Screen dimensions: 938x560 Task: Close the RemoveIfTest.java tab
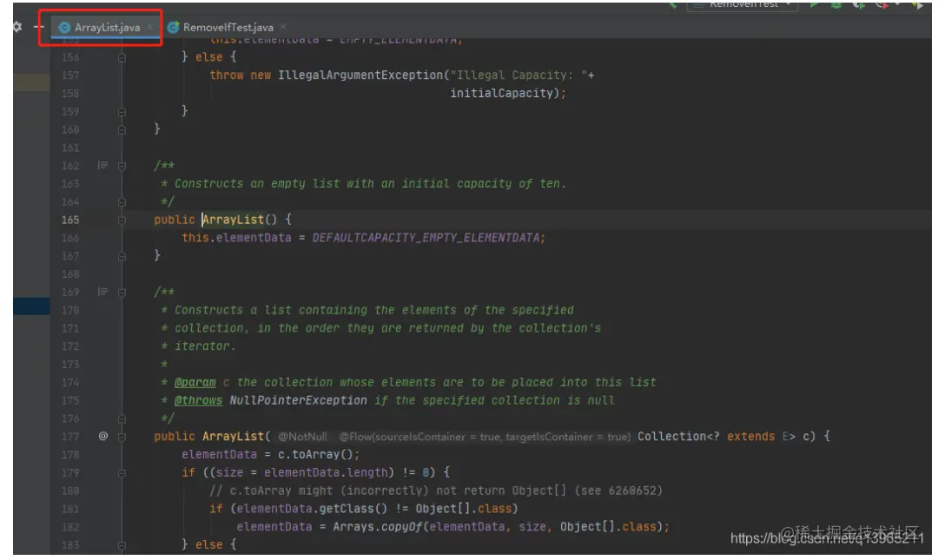(x=283, y=27)
